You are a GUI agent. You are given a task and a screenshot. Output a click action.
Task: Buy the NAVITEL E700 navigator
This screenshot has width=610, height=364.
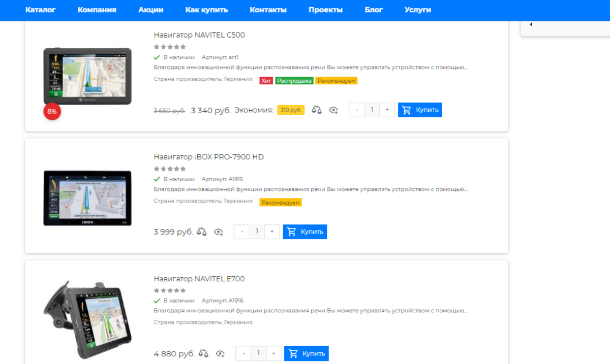point(307,353)
